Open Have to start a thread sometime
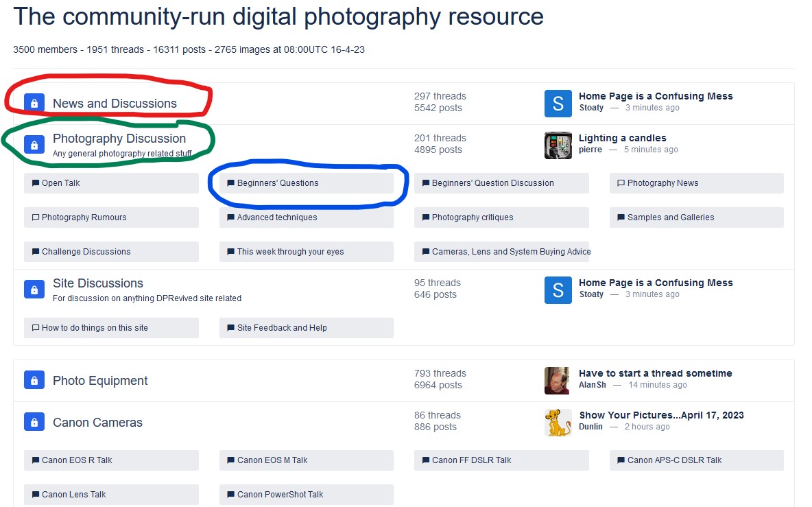This screenshot has width=812, height=507. click(655, 373)
